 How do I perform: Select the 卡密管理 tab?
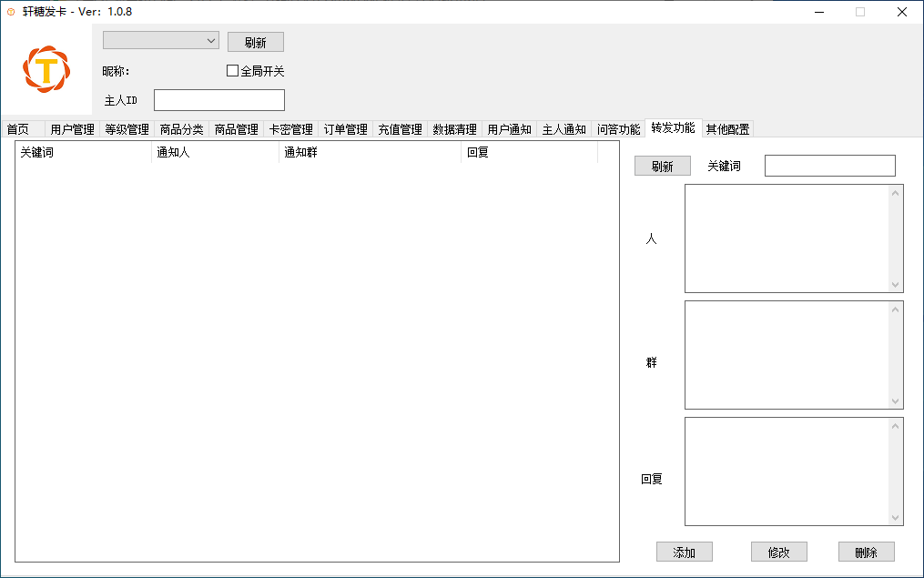[291, 129]
